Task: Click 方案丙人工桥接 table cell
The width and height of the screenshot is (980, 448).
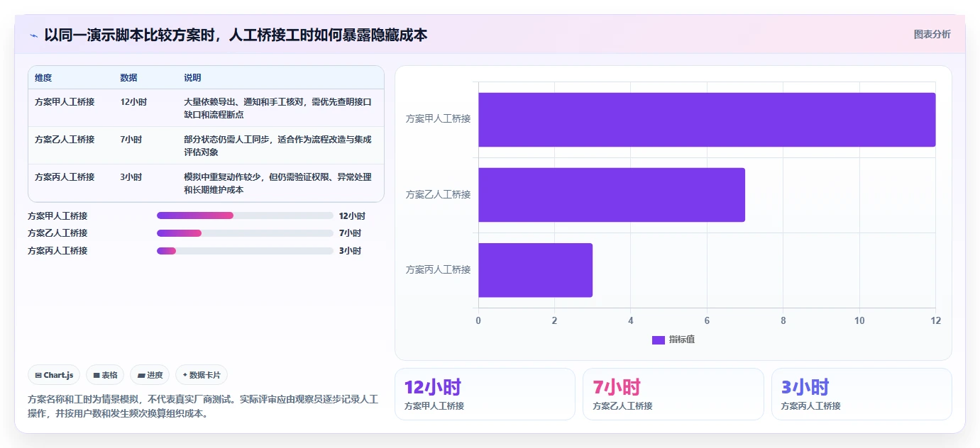Action: tap(65, 177)
